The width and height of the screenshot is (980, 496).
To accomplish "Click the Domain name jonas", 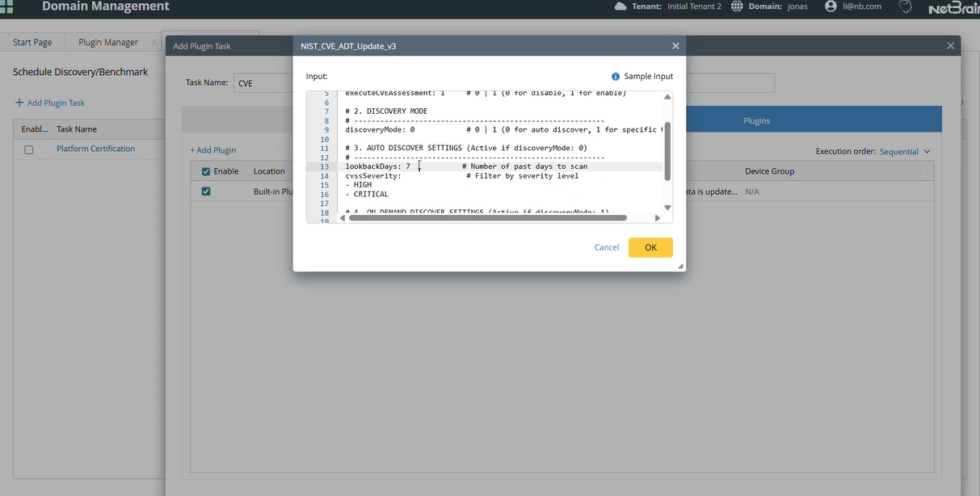I will 797,6.
